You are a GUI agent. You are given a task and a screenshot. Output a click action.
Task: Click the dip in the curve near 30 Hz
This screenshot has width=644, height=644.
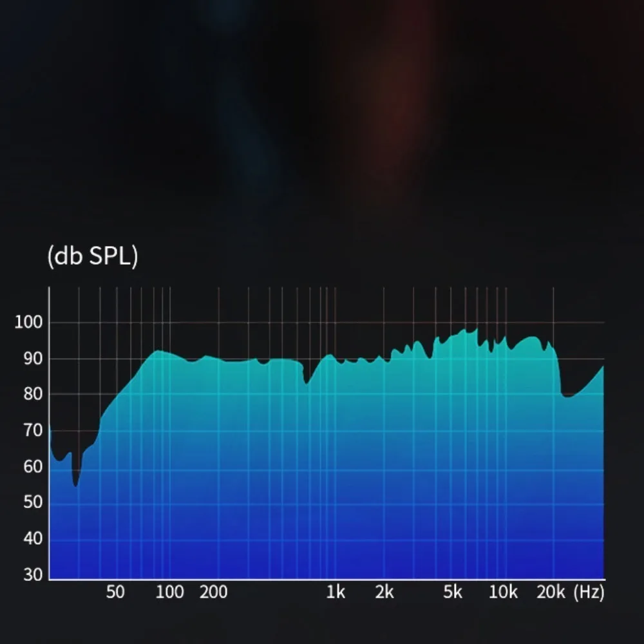click(x=75, y=486)
